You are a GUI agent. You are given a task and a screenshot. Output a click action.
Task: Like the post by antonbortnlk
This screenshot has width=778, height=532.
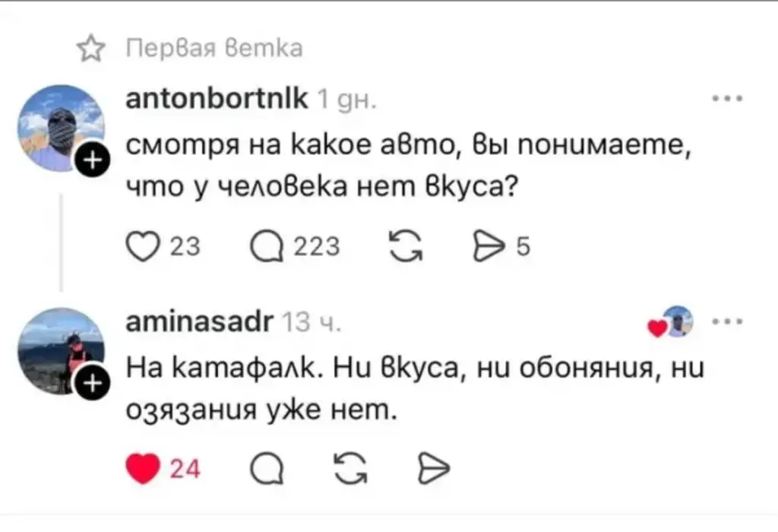[x=139, y=246]
